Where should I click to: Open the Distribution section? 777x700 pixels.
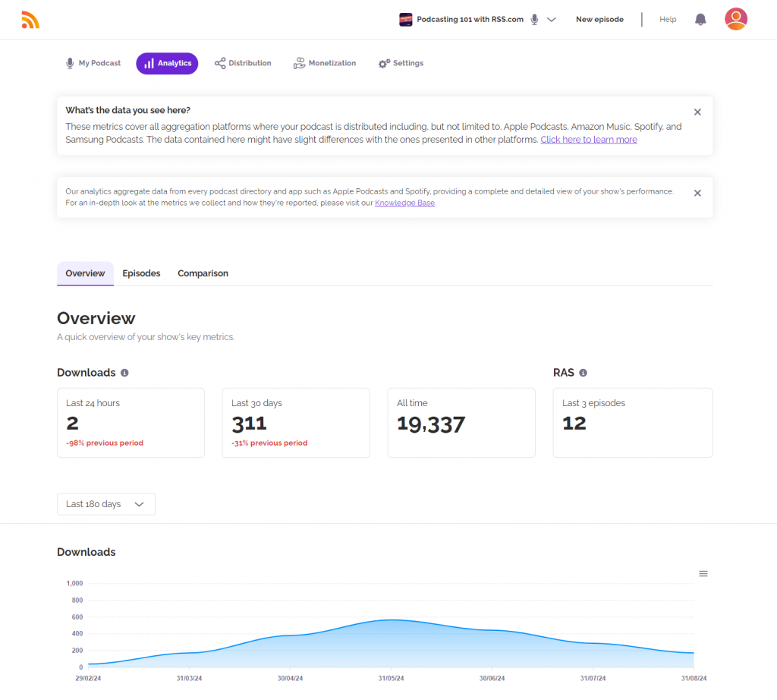tap(243, 64)
